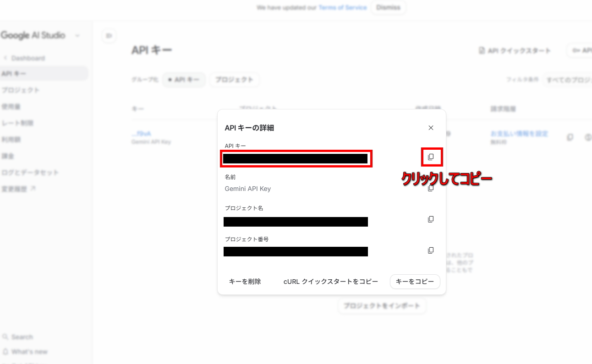
Task: Go back to Dashboard in the sidebar
Action: [27, 58]
